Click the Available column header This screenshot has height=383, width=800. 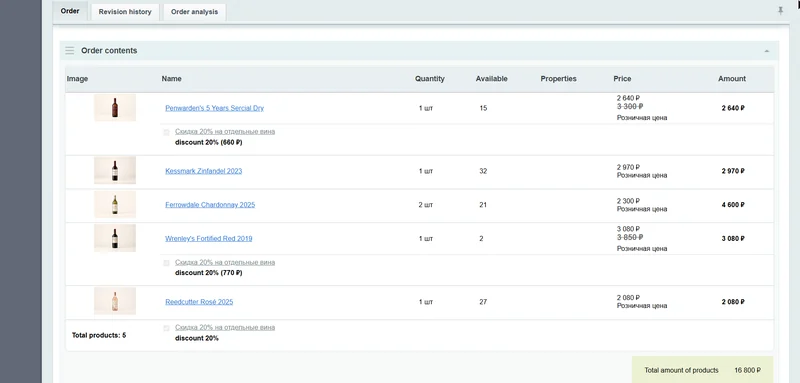(491, 79)
